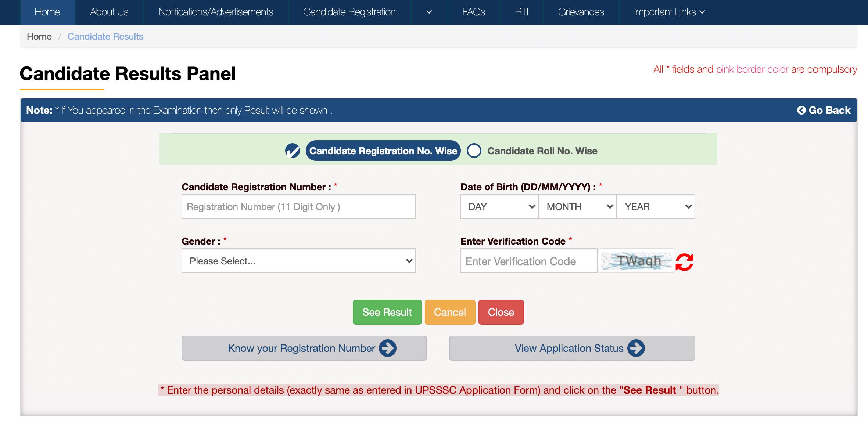Click the orange Cancel button
Image resolution: width=868 pixels, height=426 pixels.
(x=450, y=312)
